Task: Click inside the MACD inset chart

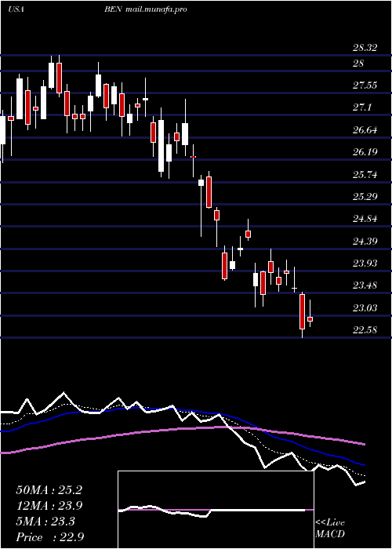Action: tap(216, 510)
